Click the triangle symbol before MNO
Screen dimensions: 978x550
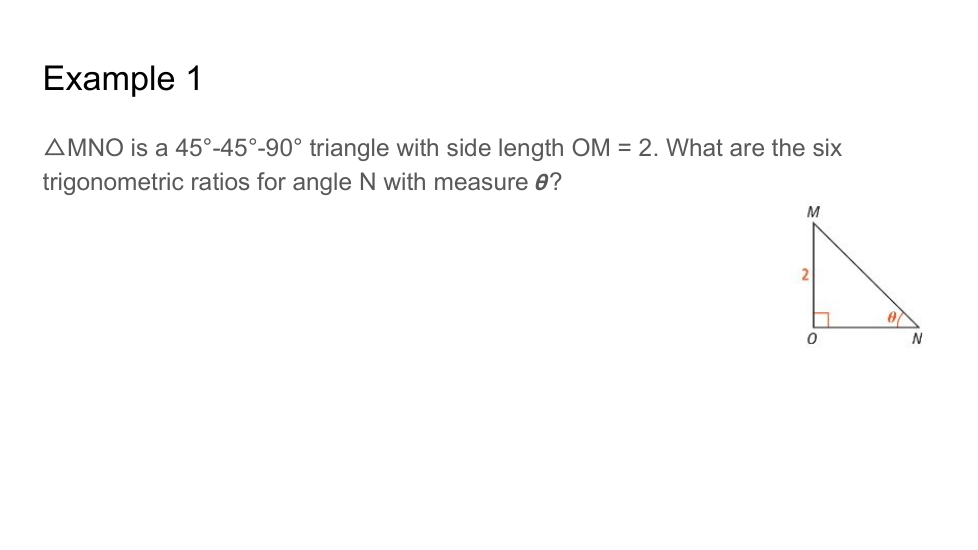54,149
